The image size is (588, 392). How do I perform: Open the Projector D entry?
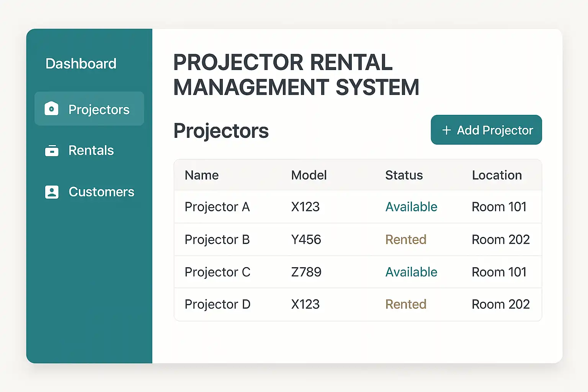(217, 304)
